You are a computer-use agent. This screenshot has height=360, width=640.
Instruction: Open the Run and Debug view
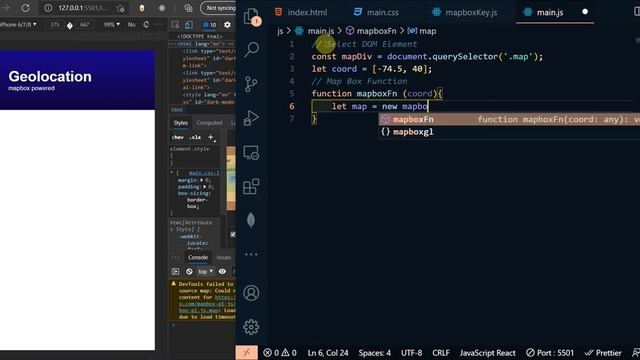[x=251, y=118]
